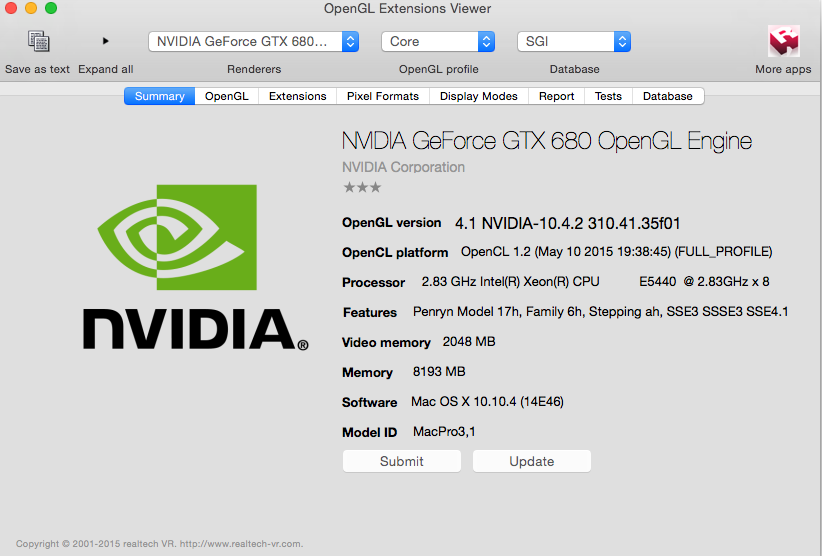Image resolution: width=822 pixels, height=556 pixels.
Task: Click the Expand all arrow icon
Action: (x=105, y=41)
